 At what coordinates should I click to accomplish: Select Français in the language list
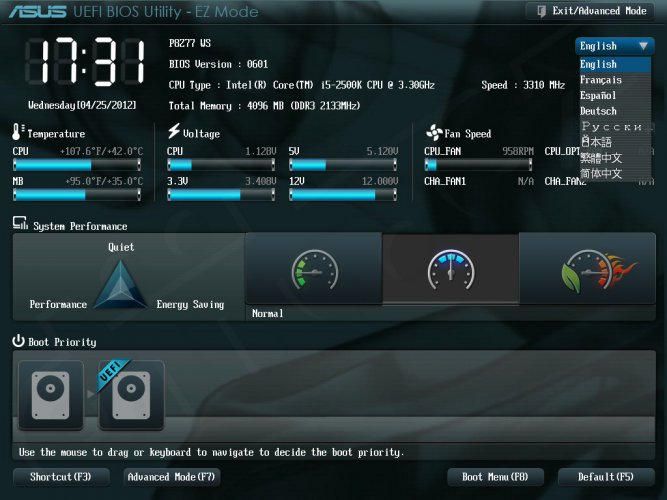[x=615, y=80]
